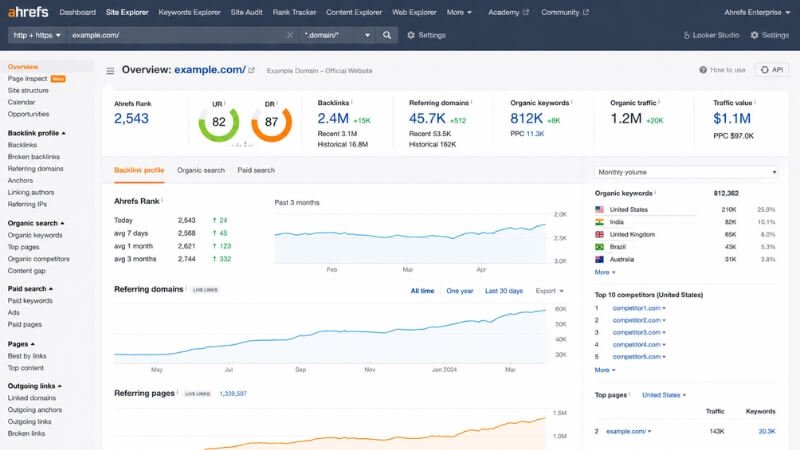Open Page inspect in the sidebar
800x450 pixels.
(x=28, y=79)
